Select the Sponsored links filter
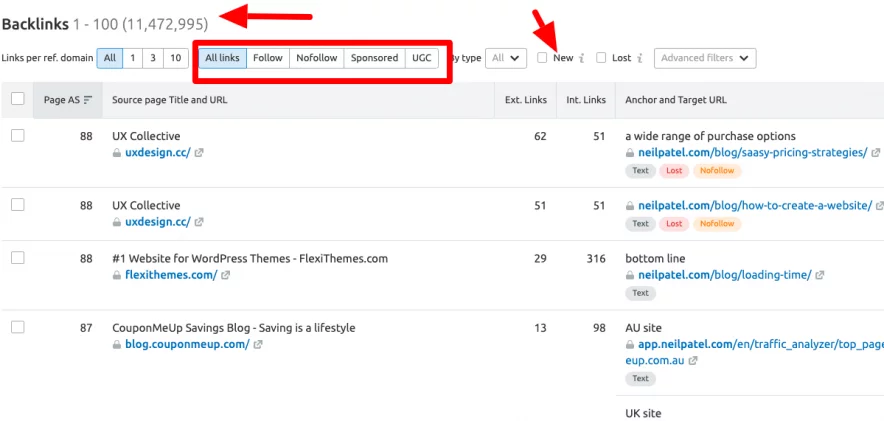 (374, 57)
